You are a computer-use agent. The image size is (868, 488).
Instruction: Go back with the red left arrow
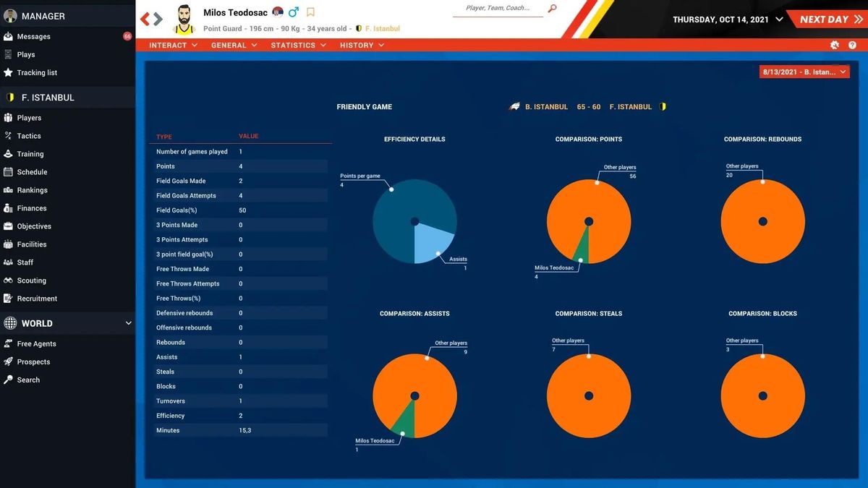(x=145, y=19)
